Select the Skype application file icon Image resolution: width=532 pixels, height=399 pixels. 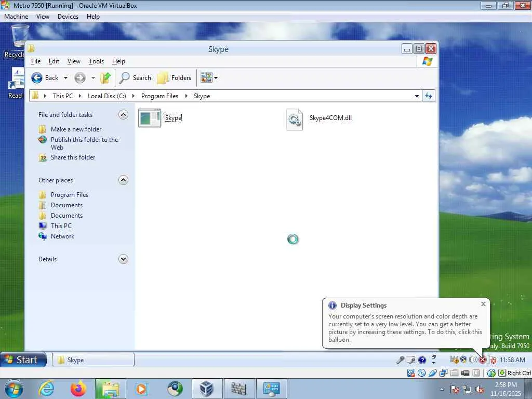150,118
